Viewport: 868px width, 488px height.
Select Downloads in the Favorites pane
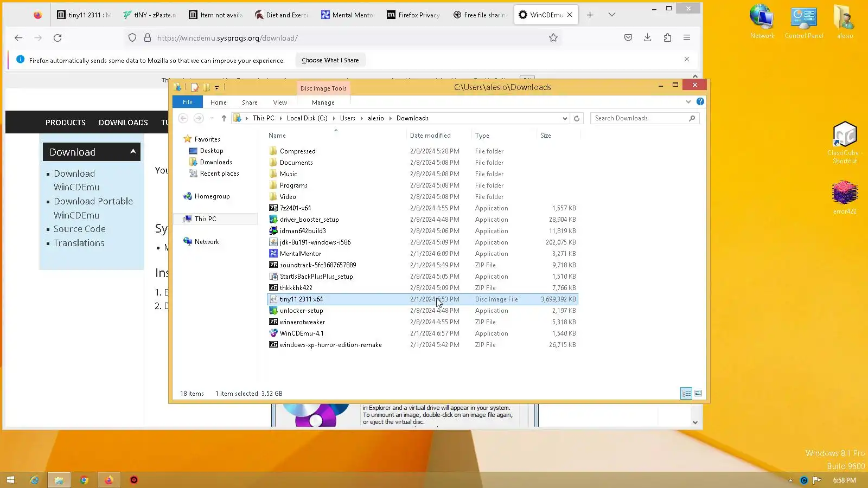[x=216, y=162]
